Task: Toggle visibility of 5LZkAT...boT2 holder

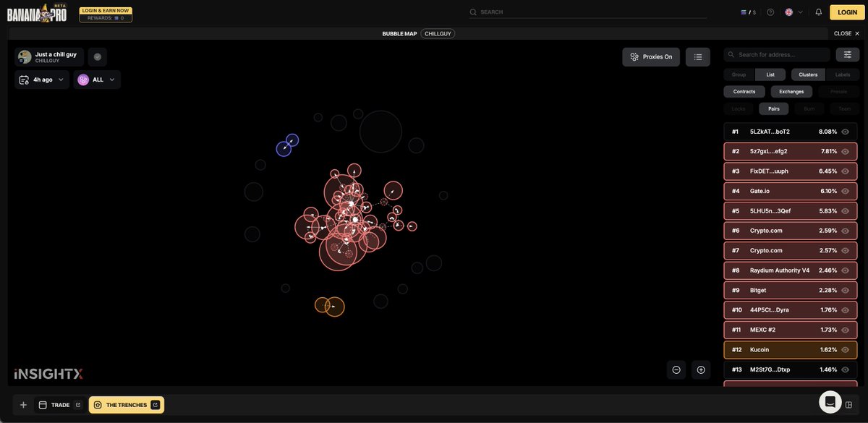Action: [x=845, y=132]
